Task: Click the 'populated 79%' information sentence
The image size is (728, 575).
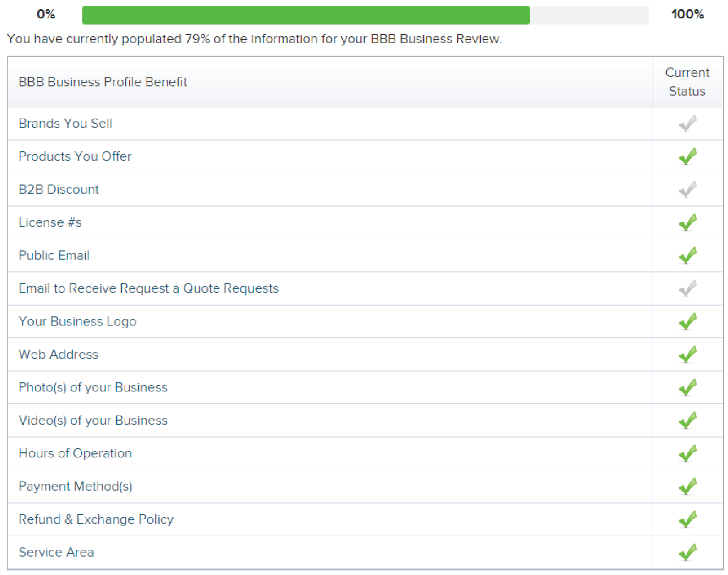Action: (x=255, y=39)
